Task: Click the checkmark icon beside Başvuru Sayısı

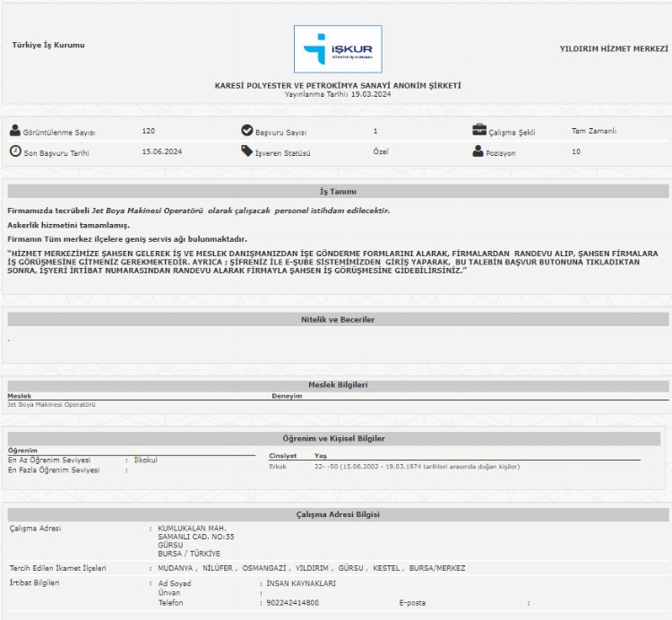Action: (247, 131)
